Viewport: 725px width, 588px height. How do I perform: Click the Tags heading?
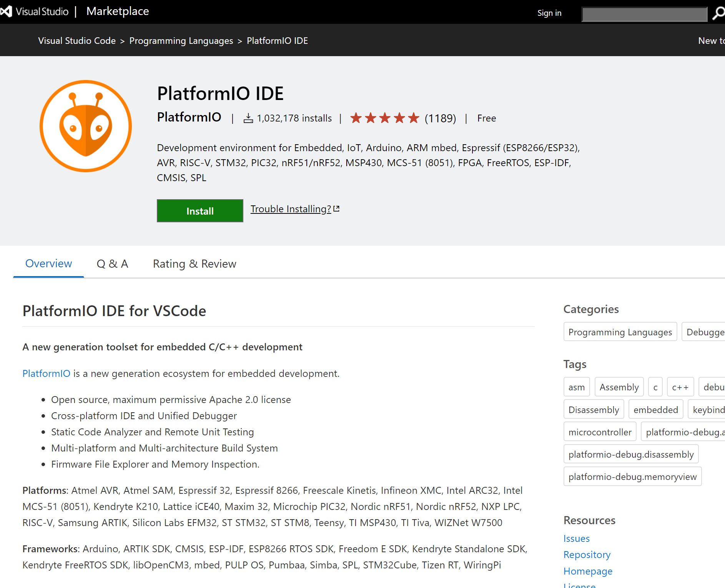575,364
